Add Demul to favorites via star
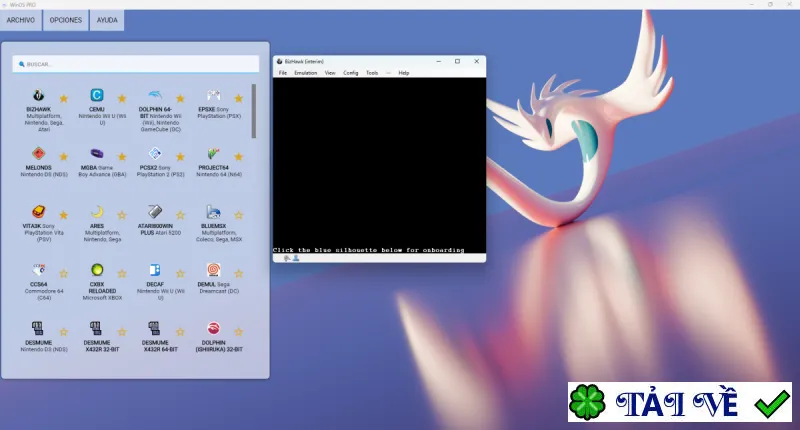 pos(239,273)
